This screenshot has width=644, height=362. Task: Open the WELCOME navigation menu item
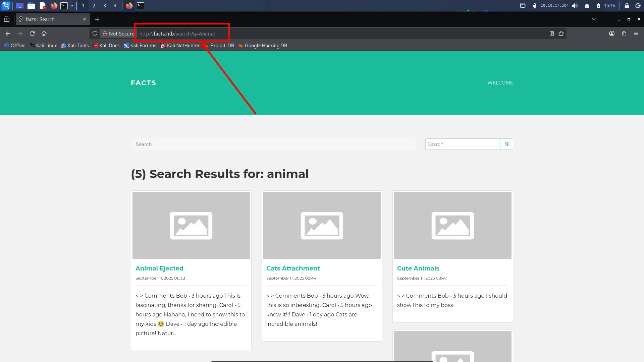500,83
